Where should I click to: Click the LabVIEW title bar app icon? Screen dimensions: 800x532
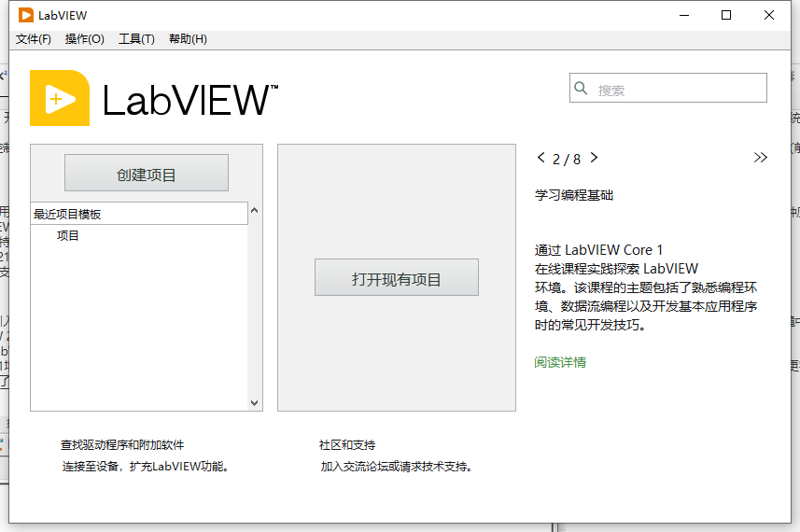26,15
